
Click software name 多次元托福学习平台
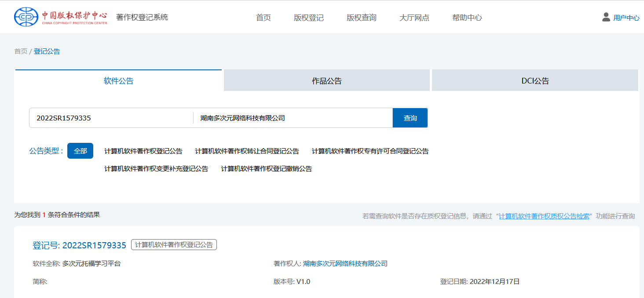click(x=91, y=264)
